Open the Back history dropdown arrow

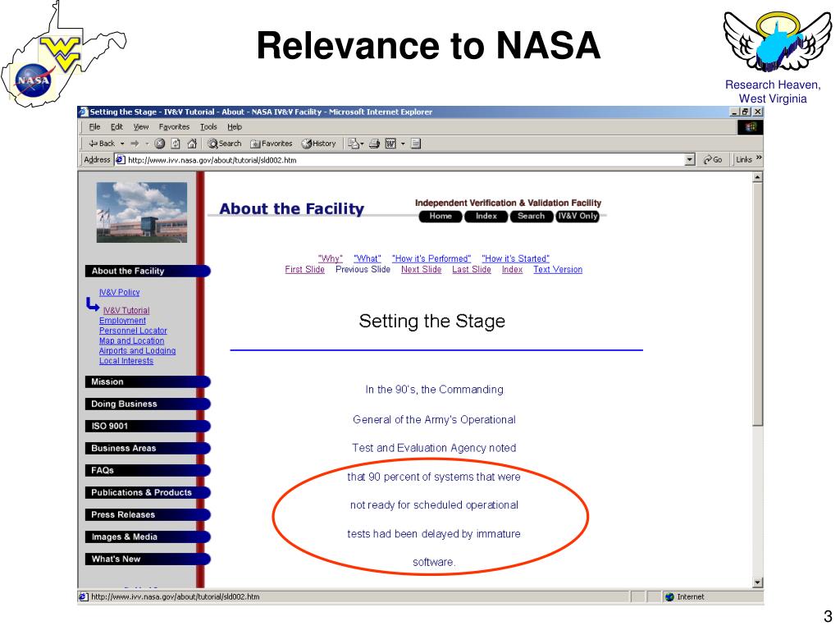click(122, 144)
